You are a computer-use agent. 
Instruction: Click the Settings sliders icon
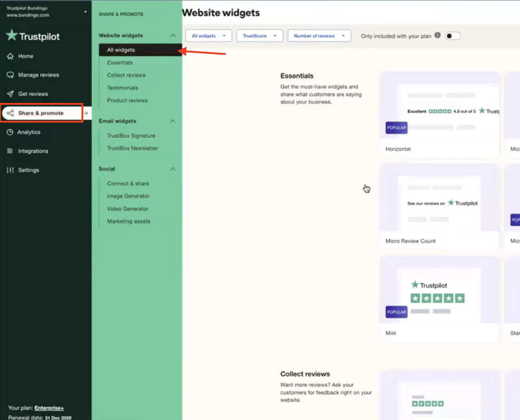pyautogui.click(x=10, y=170)
